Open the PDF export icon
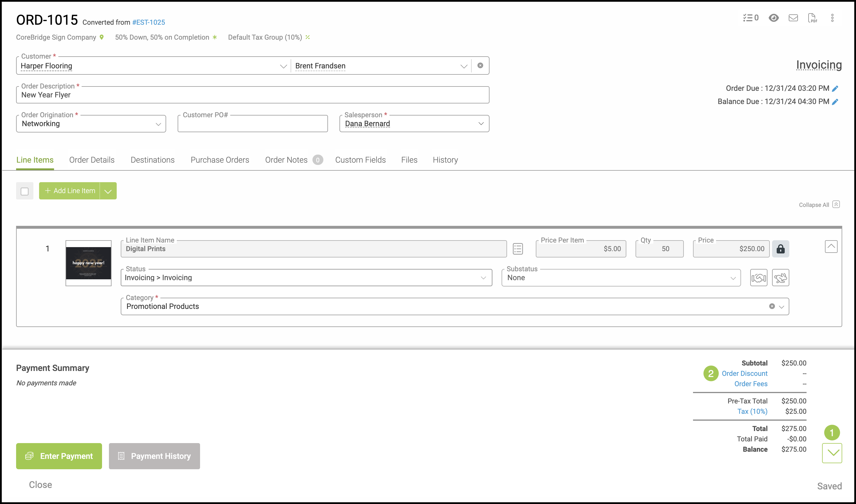 (812, 18)
